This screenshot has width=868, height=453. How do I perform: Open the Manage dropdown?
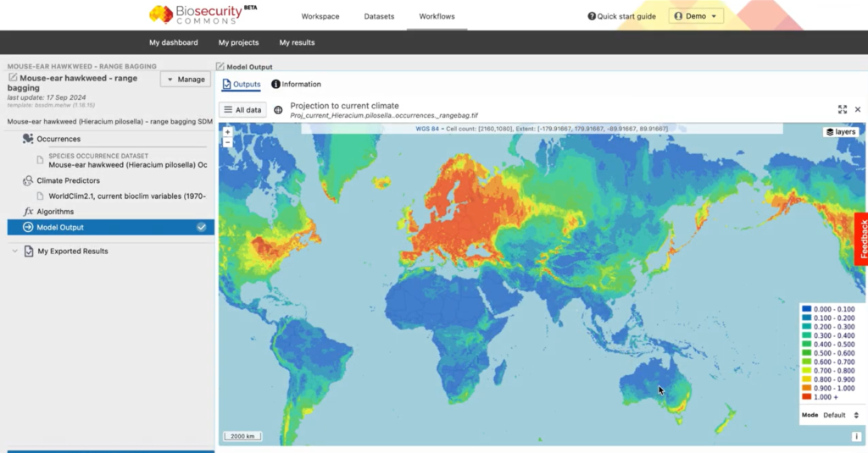(186, 79)
